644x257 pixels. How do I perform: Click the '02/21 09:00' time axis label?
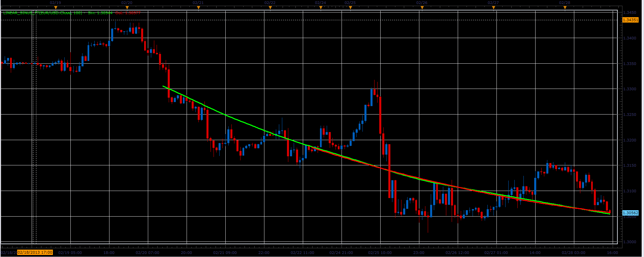tap(225, 253)
